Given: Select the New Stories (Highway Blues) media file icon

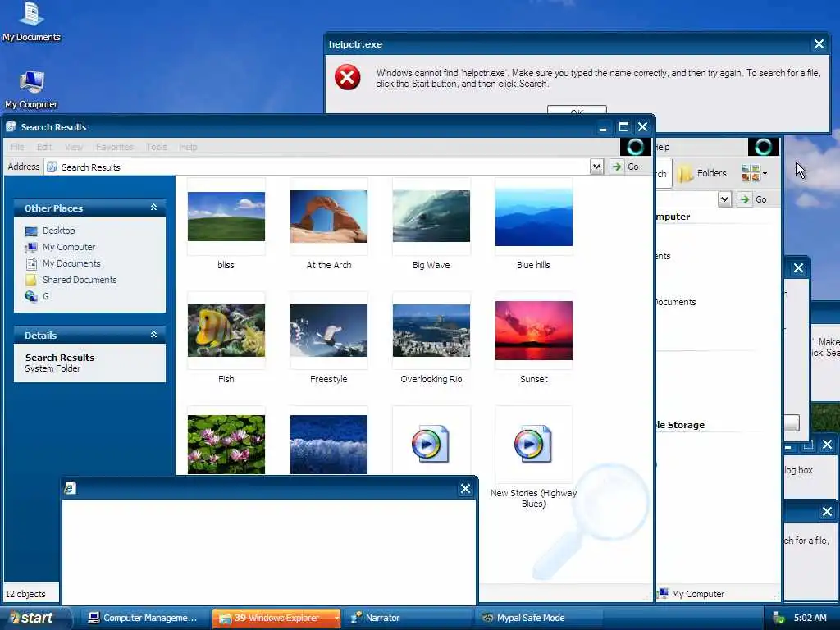Looking at the screenshot, I should [532, 444].
